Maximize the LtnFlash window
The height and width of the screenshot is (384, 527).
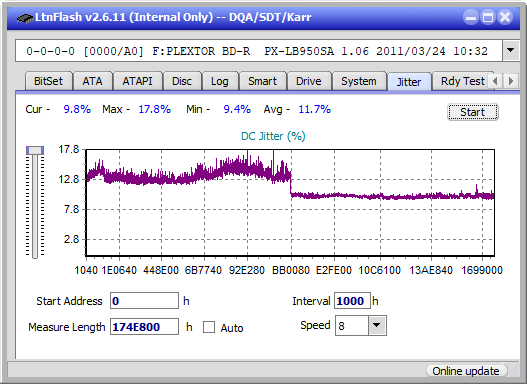(x=488, y=17)
